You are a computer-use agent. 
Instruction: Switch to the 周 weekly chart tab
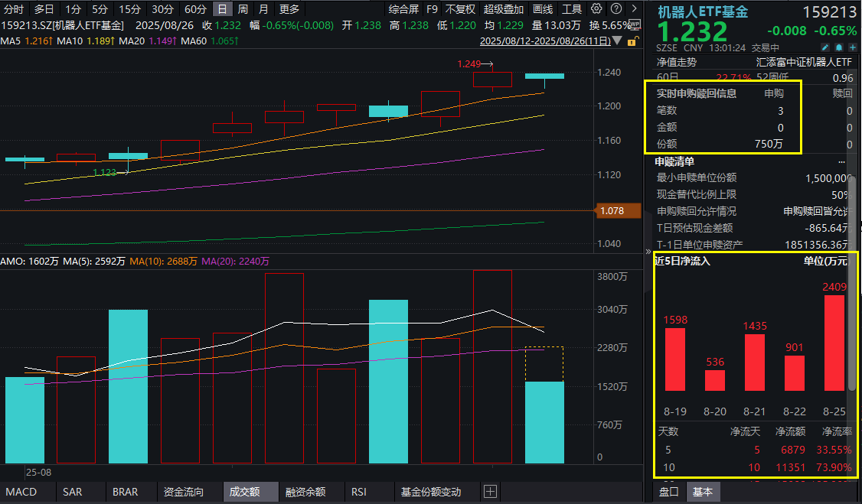[x=243, y=8]
